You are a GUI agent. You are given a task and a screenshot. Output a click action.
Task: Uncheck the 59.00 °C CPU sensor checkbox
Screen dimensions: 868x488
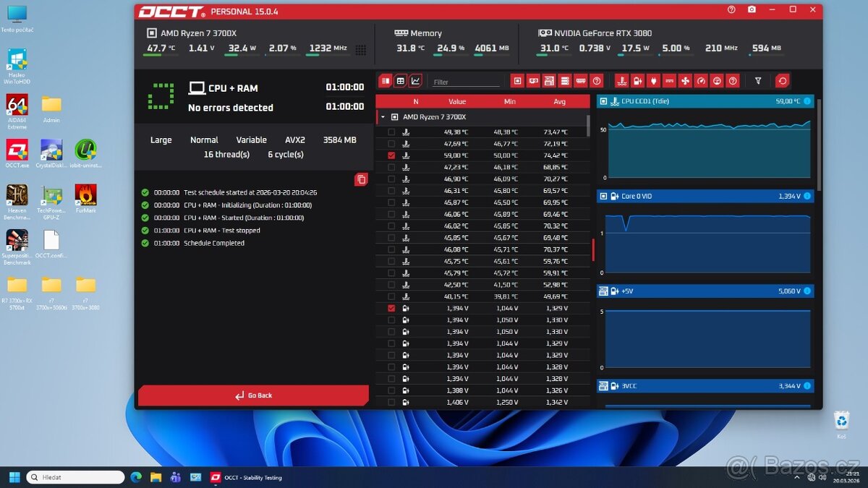click(x=391, y=155)
